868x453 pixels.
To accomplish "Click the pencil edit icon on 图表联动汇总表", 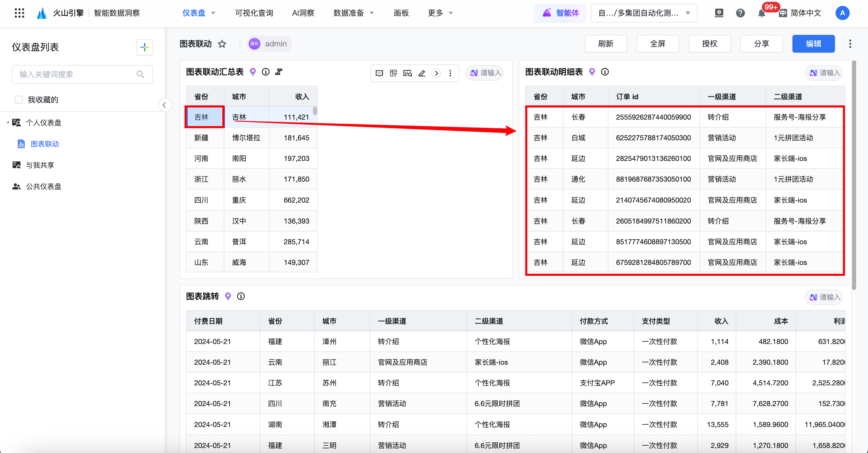I will click(422, 73).
